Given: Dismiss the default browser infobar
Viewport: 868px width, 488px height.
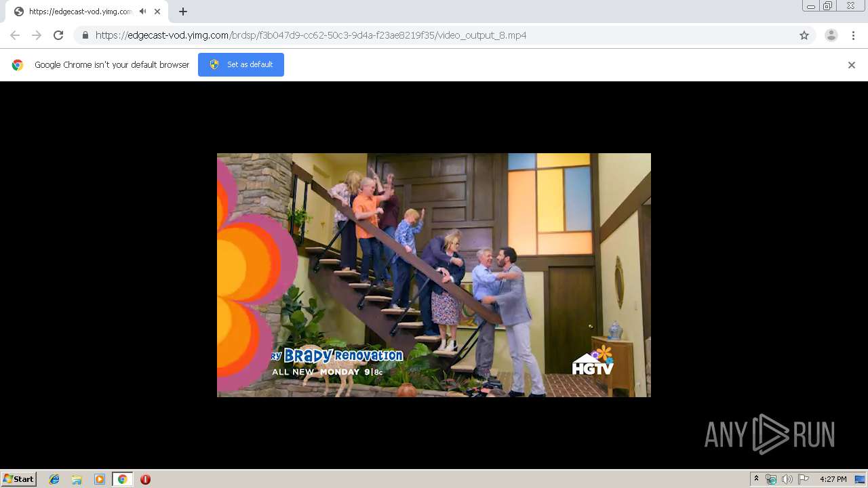Looking at the screenshot, I should (852, 65).
